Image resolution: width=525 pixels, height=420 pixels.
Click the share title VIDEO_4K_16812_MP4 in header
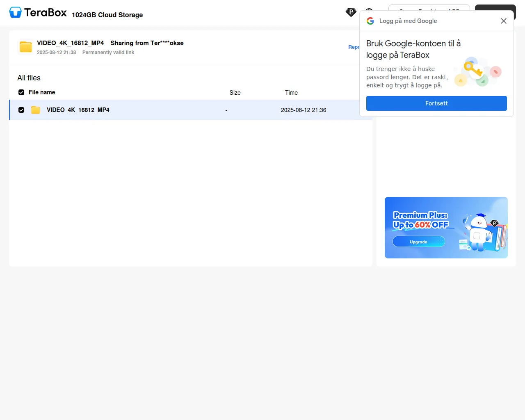[70, 43]
